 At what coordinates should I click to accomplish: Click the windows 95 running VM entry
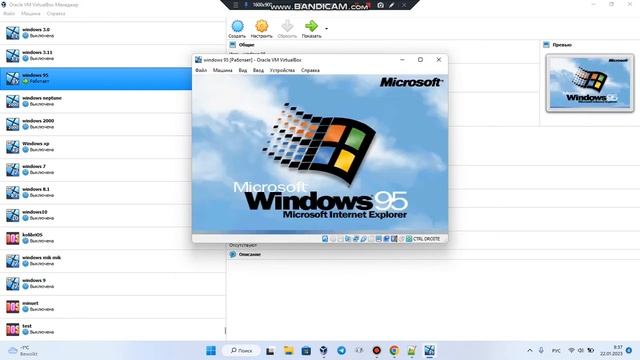[x=96, y=78]
